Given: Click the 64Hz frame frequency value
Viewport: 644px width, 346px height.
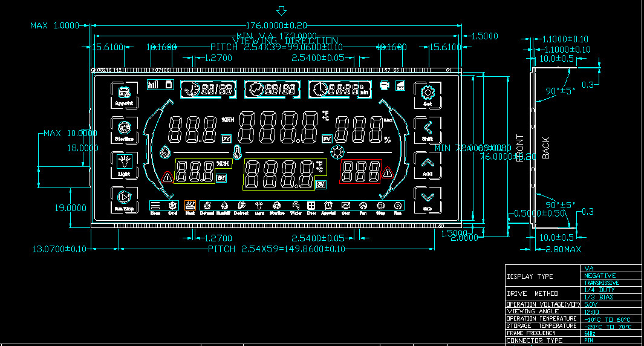Looking at the screenshot, I should point(590,333).
